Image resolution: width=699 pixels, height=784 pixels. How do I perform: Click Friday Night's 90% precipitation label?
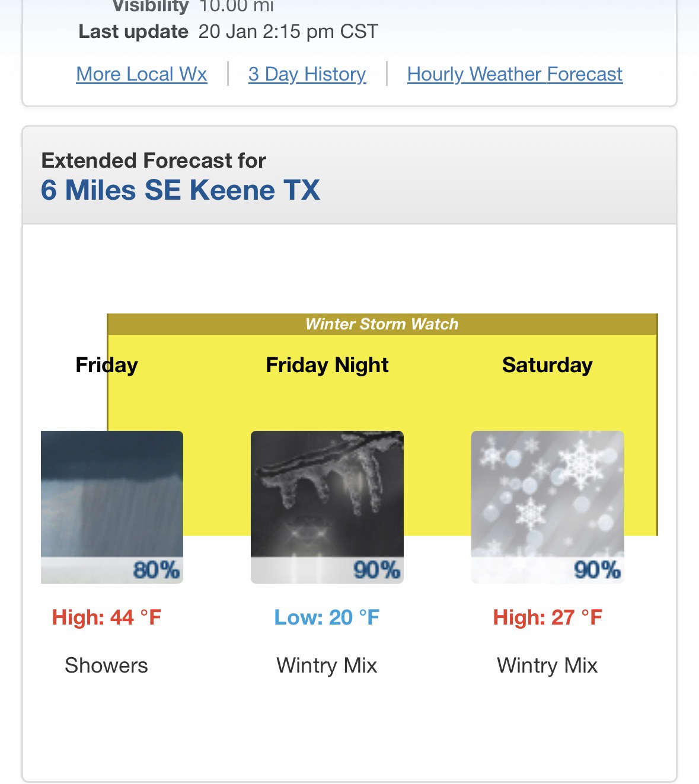[x=377, y=570]
